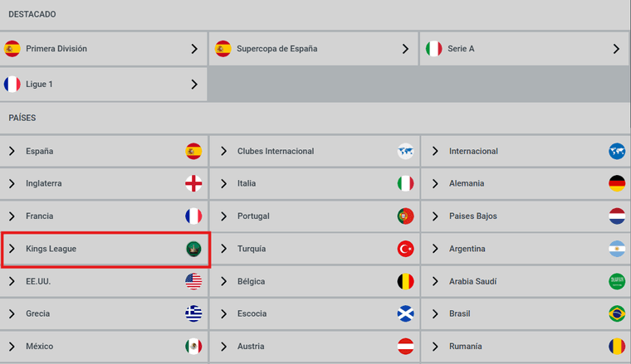This screenshot has width=631, height=364.
Task: Select the México country row
Action: pyautogui.click(x=104, y=347)
